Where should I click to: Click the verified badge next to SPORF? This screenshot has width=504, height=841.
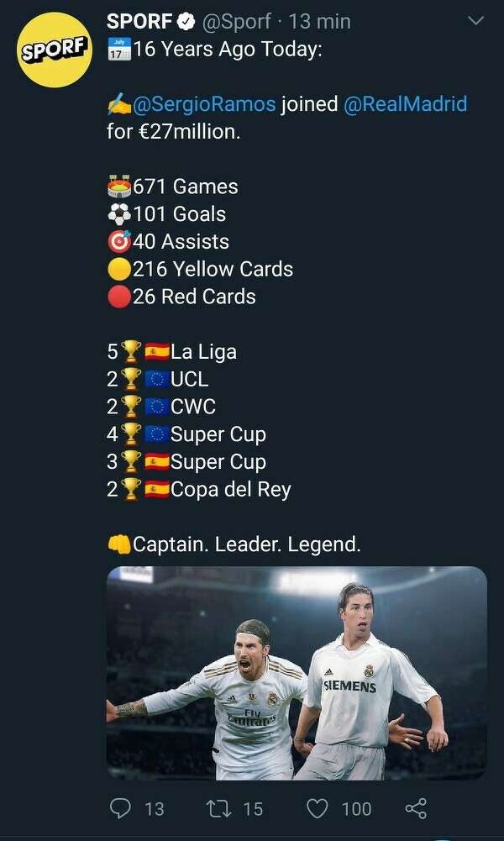(x=188, y=21)
